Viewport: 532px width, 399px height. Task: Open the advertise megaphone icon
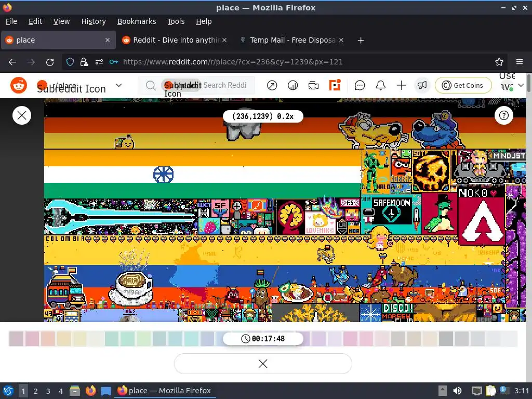tap(422, 86)
